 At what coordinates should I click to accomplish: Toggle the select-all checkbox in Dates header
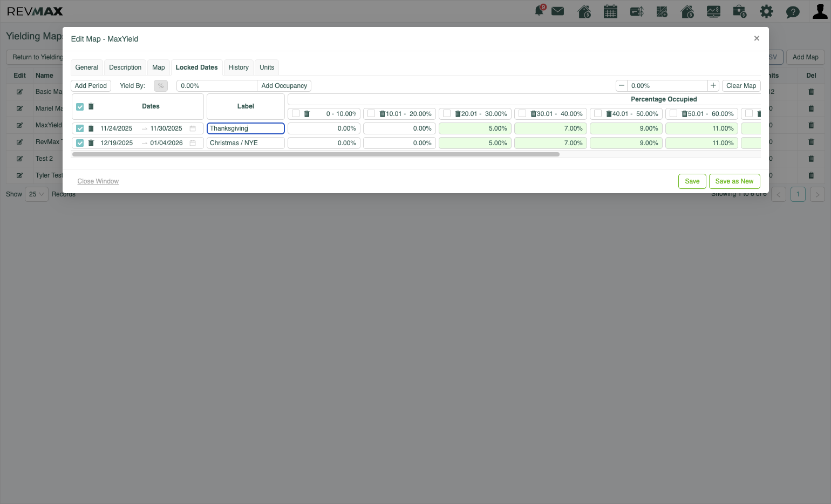[80, 107]
